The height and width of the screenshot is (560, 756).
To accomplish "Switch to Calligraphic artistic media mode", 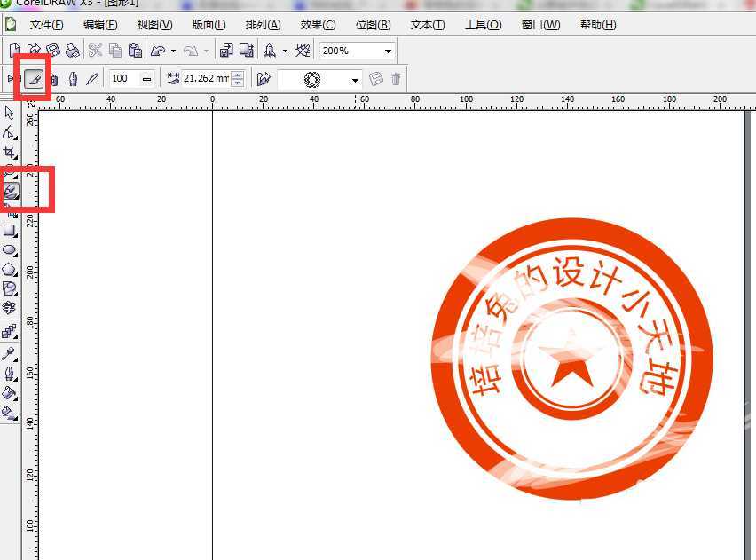I will [x=73, y=79].
